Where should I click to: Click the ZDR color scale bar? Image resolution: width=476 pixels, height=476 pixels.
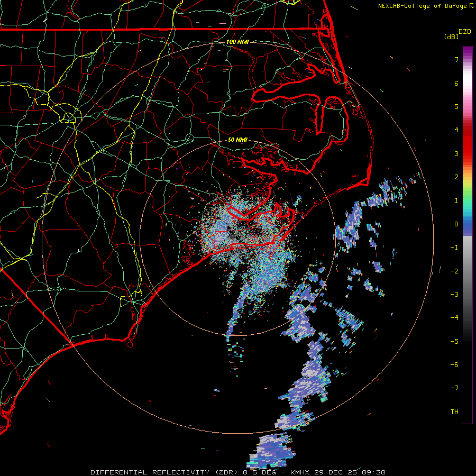(467, 235)
